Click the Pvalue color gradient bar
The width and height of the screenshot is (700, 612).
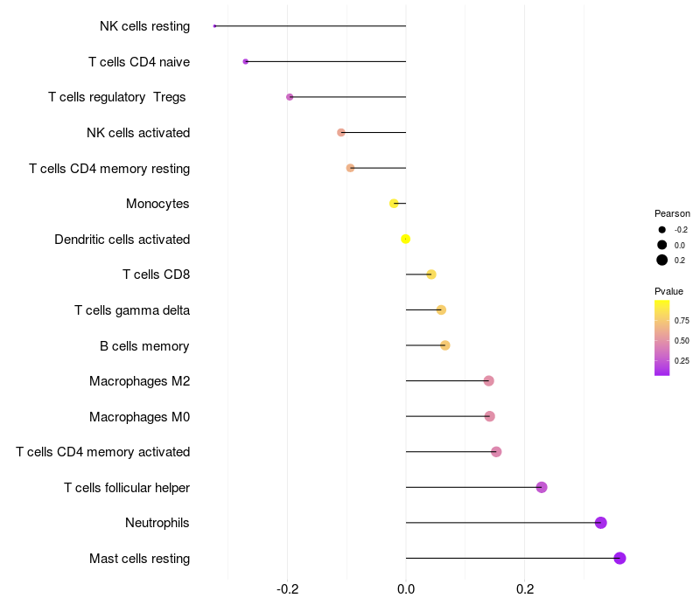coord(661,337)
